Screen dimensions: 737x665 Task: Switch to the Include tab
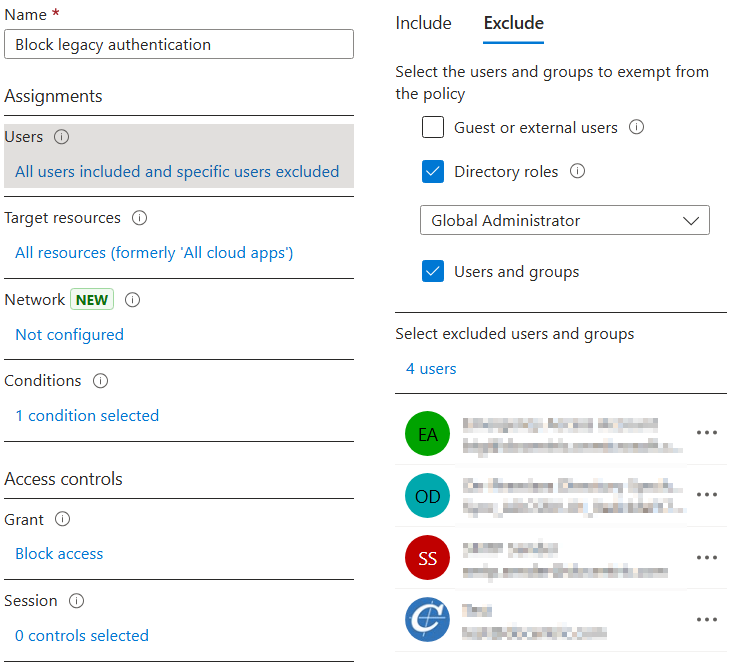click(423, 23)
